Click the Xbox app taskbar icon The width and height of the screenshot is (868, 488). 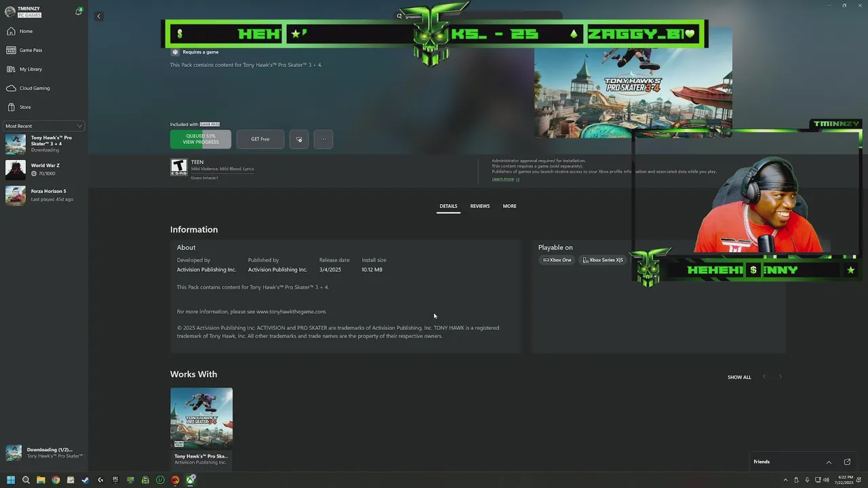[x=191, y=480]
